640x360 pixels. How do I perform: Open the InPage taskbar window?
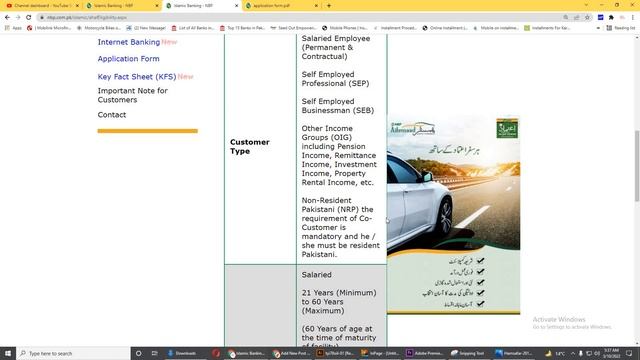380,353
